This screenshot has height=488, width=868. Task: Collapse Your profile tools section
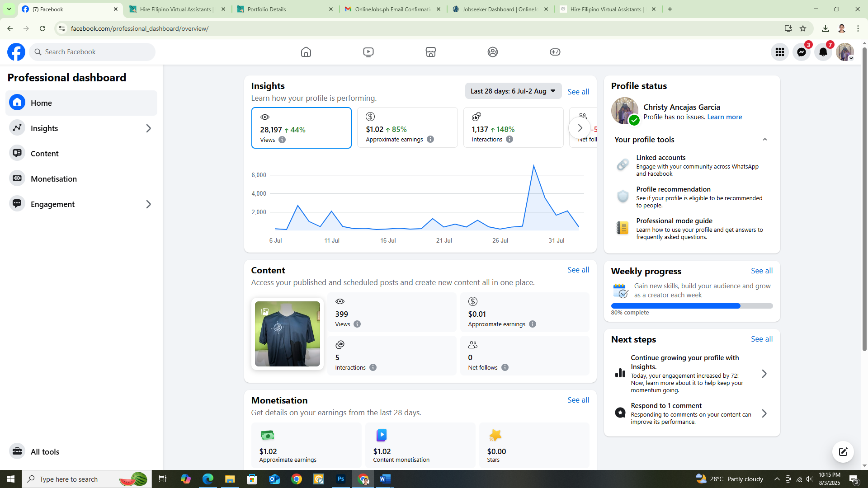pos(765,140)
